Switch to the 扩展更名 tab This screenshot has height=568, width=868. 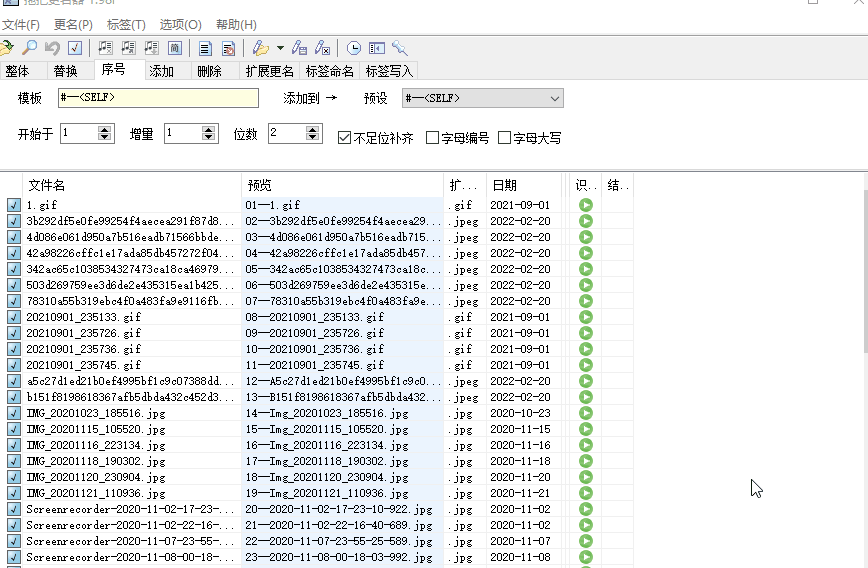(270, 71)
